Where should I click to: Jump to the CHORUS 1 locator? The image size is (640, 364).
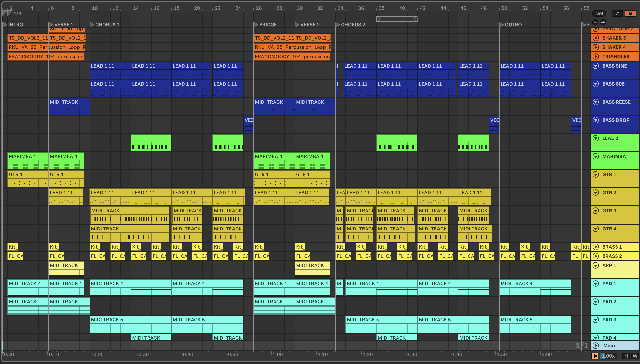[92, 25]
